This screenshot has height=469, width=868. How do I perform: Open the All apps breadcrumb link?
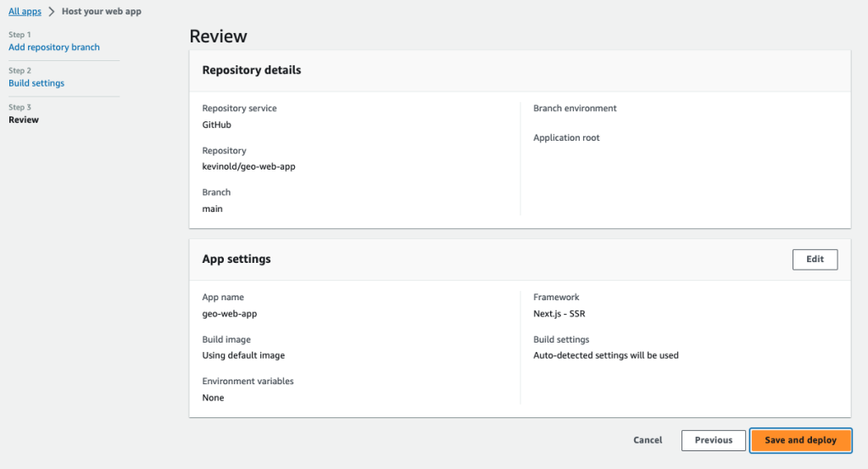pos(25,11)
